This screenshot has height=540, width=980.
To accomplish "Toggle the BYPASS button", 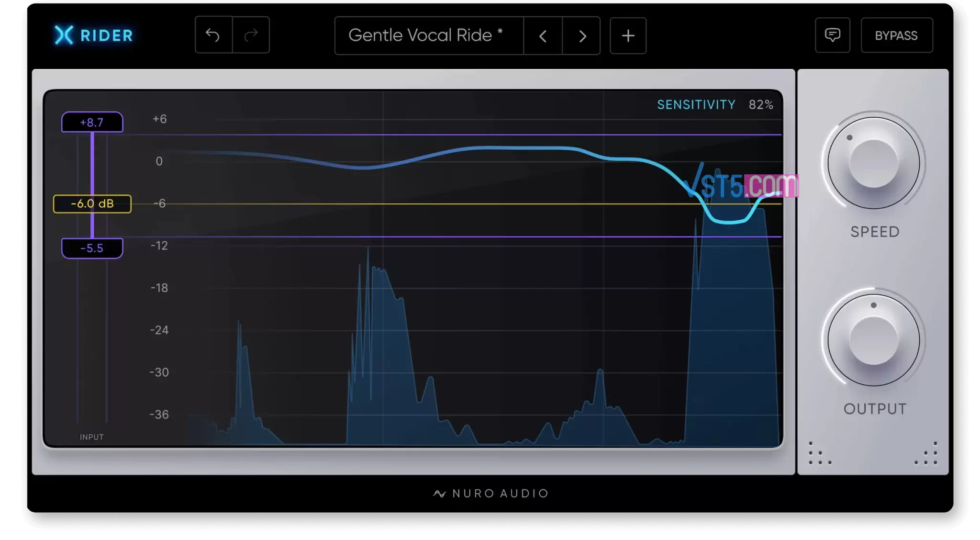I will point(896,35).
